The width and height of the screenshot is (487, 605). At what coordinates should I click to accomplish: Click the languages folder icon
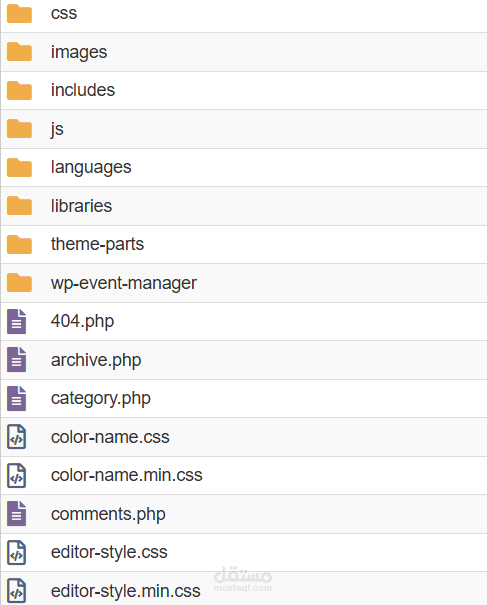click(19, 167)
